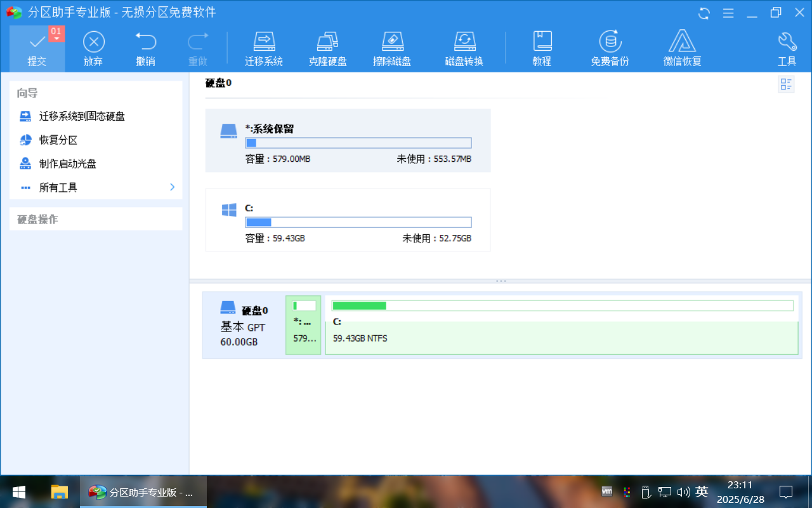The image size is (812, 508).
Task: Click the 撤销 undo arrow icon
Action: (146, 41)
